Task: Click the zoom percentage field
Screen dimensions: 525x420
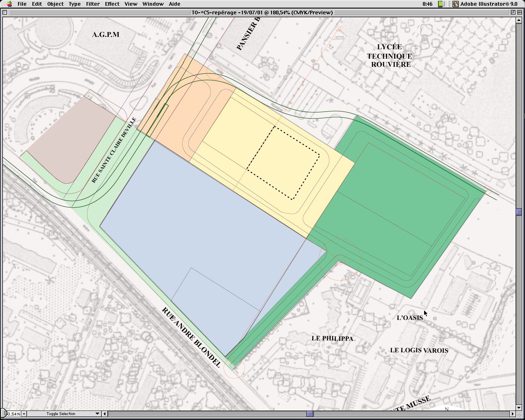Action: 13,414
